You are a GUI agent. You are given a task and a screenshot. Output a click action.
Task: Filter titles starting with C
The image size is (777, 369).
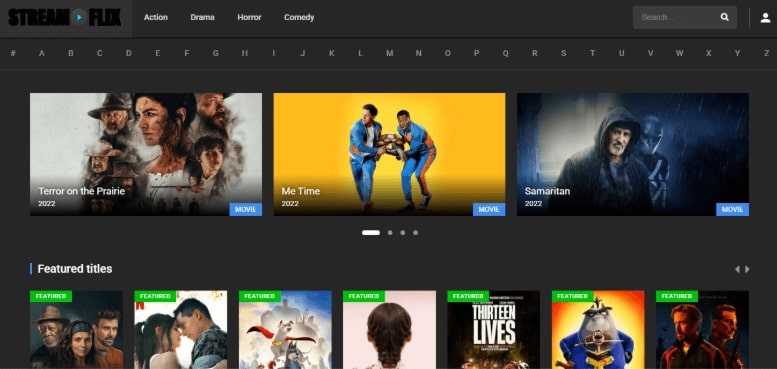click(100, 53)
